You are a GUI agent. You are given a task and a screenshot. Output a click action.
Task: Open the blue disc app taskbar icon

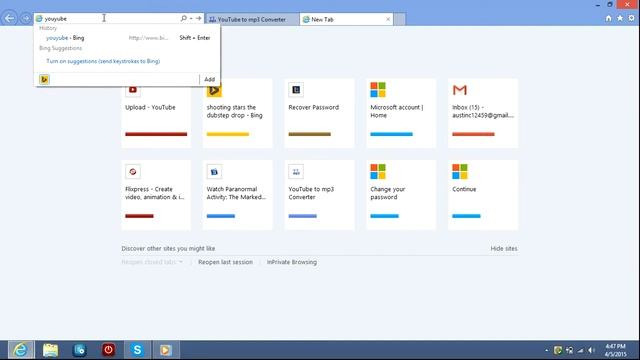coord(79,350)
